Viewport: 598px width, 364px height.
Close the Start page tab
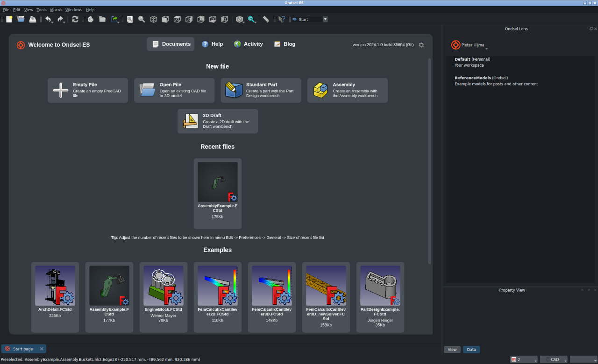coord(42,349)
